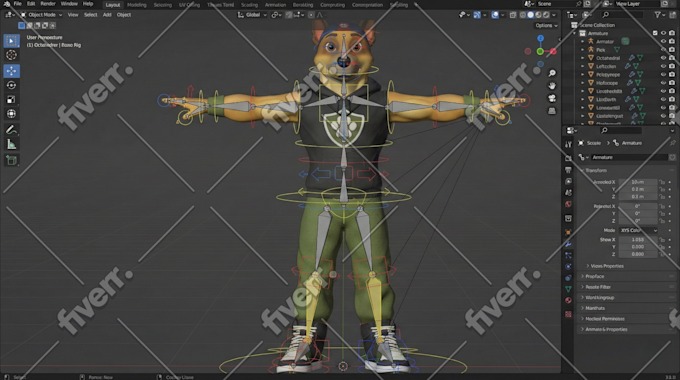Screen dimensions: 680x380
Task: Click the Blender logo menu icon
Action: (6, 3)
